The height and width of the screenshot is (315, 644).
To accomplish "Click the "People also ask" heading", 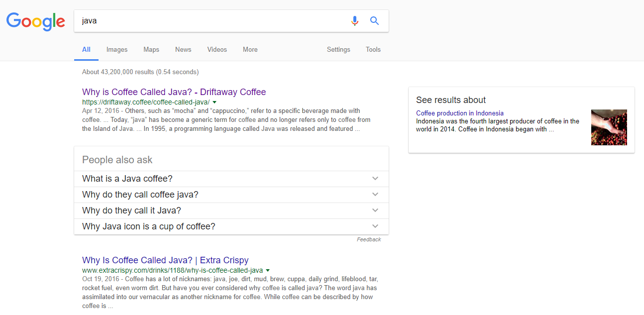I will (117, 160).
